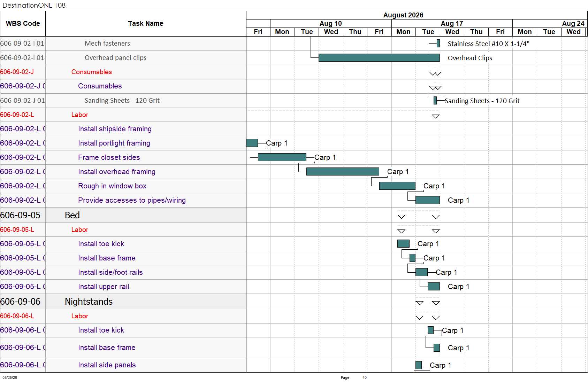
Task: Select the Aug 17 week header
Action: 452,23
